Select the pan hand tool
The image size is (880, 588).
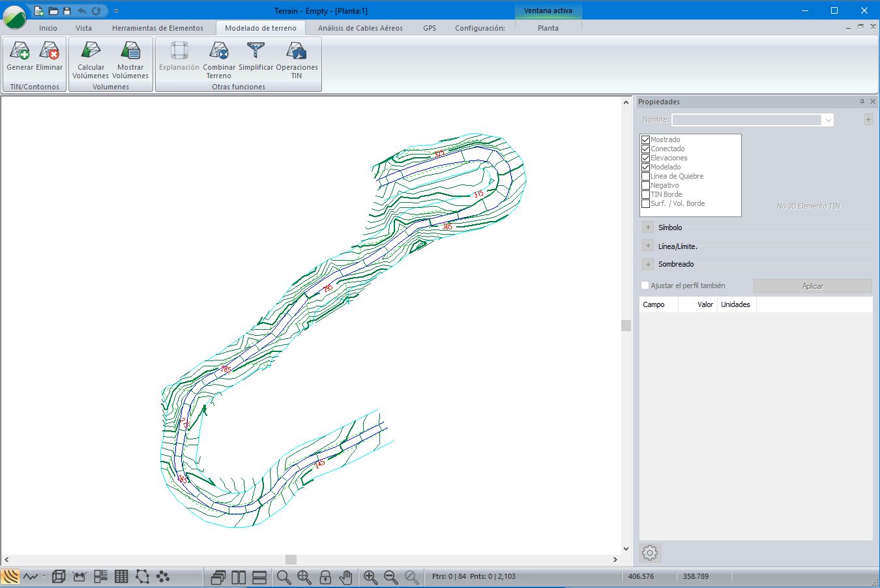coord(345,577)
